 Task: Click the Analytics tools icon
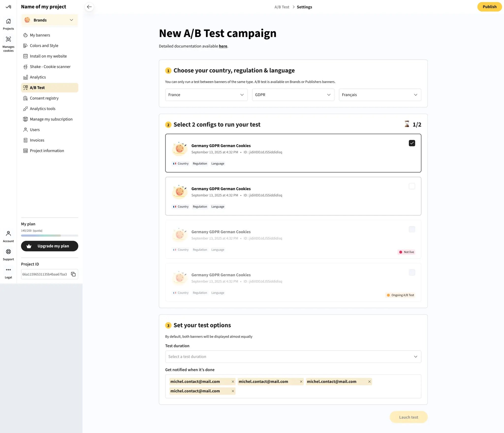[x=25, y=109]
